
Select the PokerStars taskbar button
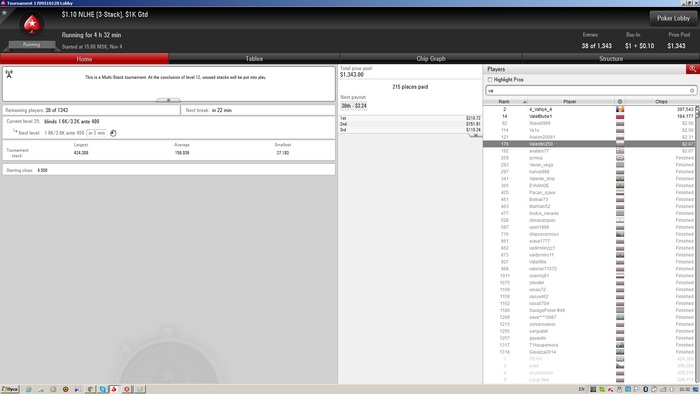(x=115, y=390)
